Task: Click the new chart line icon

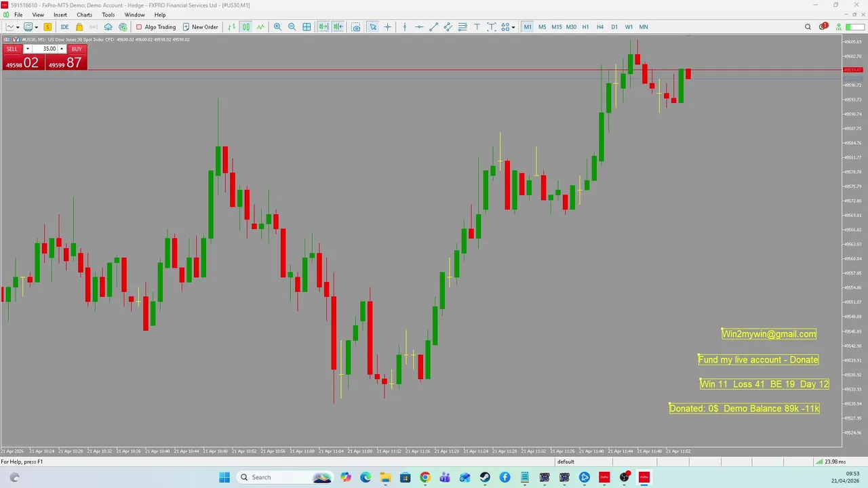Action: [10, 27]
